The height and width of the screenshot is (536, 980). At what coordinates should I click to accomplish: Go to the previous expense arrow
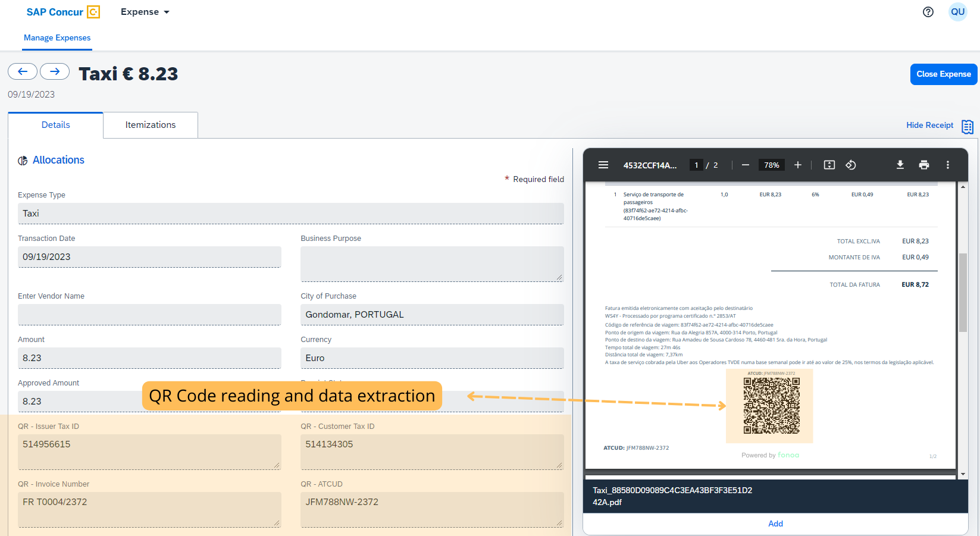(x=23, y=71)
